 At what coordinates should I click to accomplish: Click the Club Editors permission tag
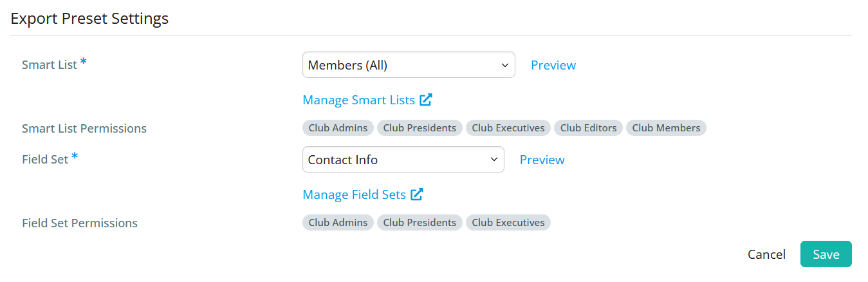(588, 128)
